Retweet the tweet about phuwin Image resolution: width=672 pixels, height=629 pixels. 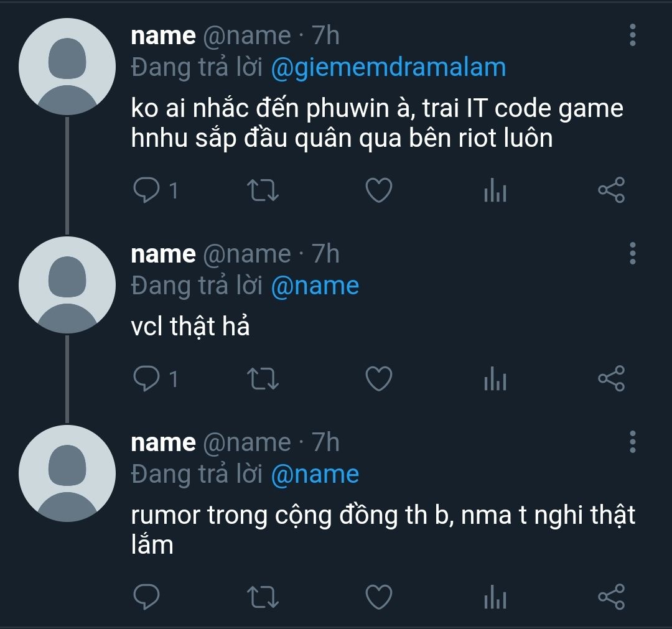[263, 190]
